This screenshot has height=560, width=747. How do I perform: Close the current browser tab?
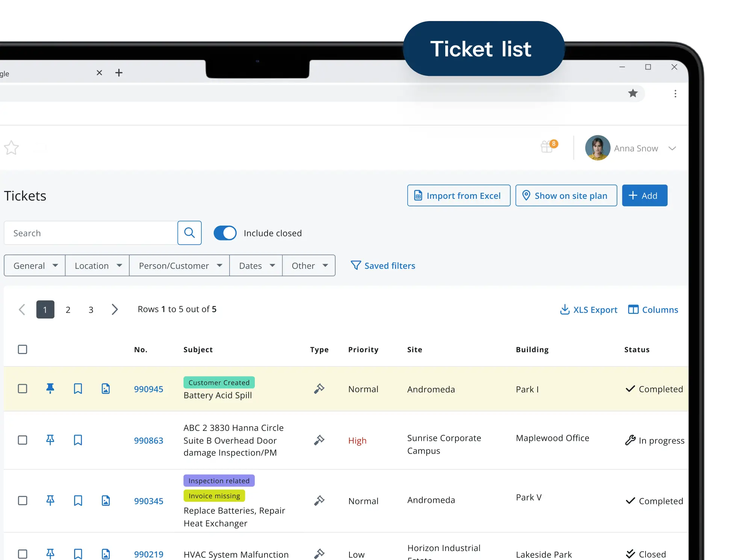tap(99, 73)
